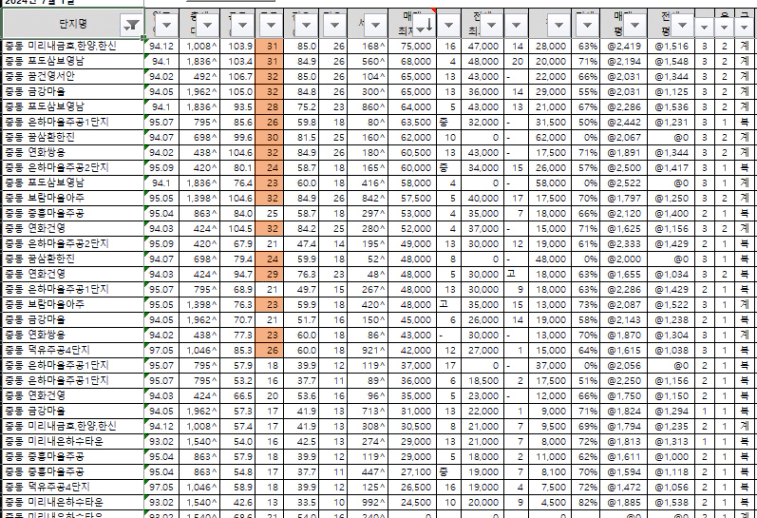Open filter dropdown above orange highlighted column

(x=271, y=25)
